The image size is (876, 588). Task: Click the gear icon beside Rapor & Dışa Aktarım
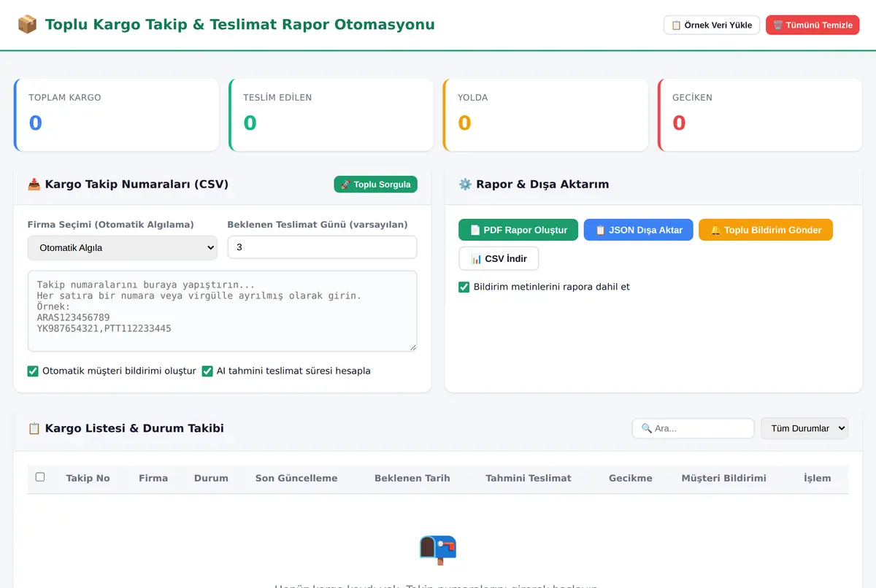coord(465,185)
